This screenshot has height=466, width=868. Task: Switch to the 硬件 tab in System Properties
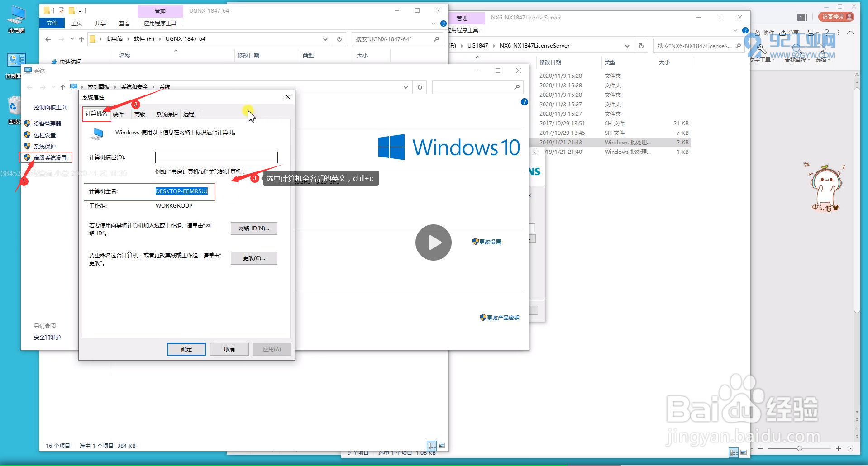click(x=118, y=114)
